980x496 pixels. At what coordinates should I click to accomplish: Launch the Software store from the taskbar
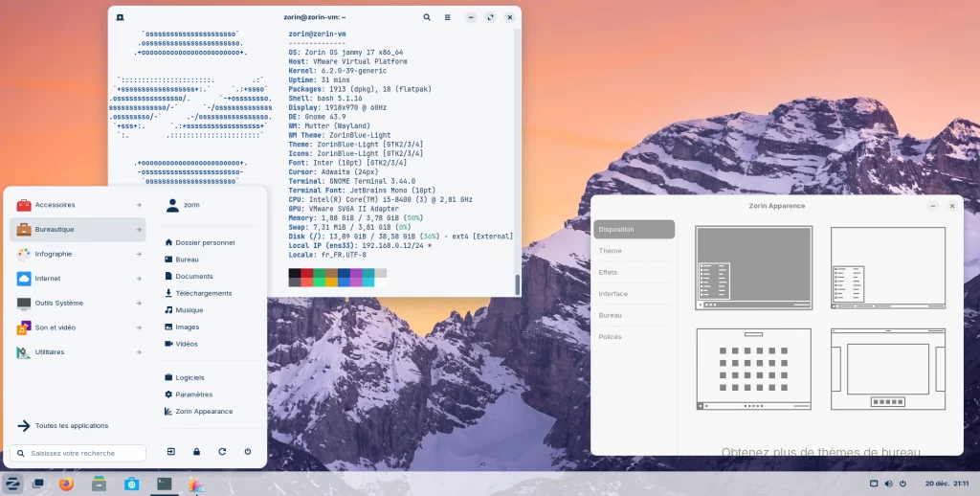[132, 484]
